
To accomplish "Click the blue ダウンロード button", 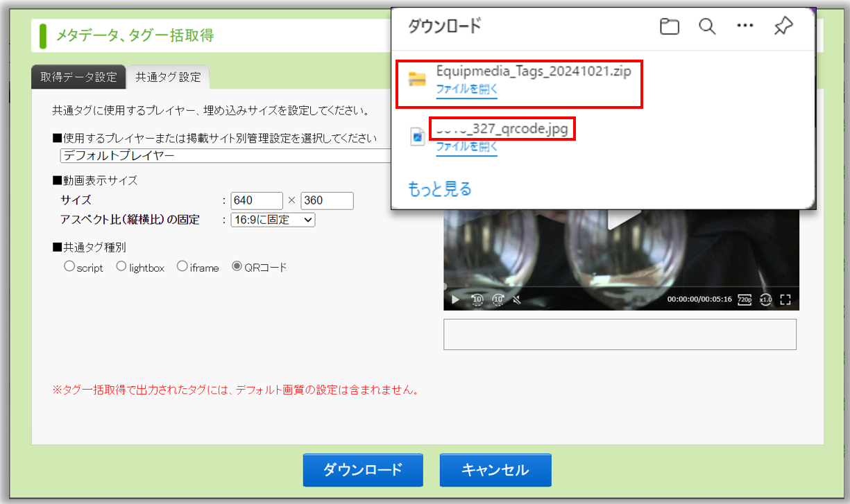I will (363, 470).
